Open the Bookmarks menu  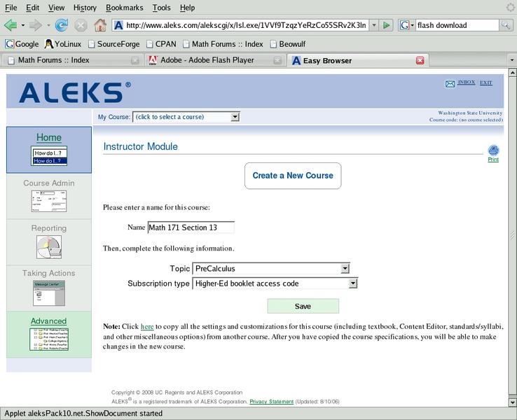[x=124, y=8]
